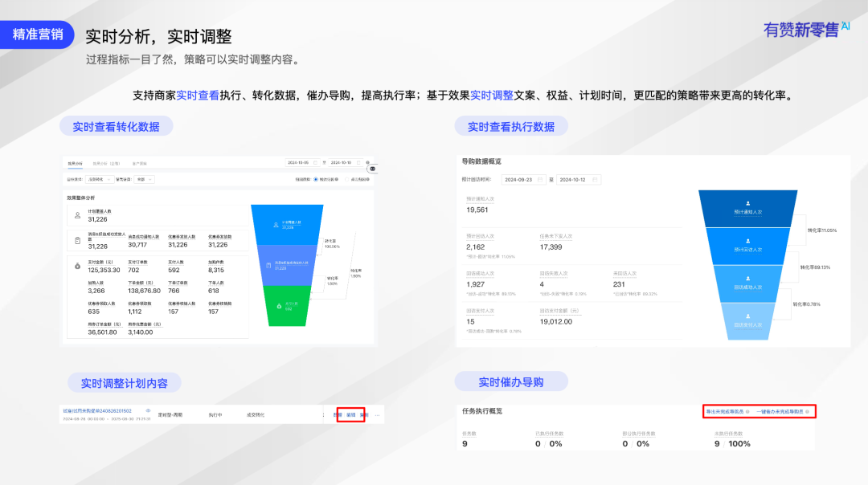Viewport: 868px width, 485px height.
Task: Click the 9 / 100% 未执行任务数 value
Action: pyautogui.click(x=732, y=443)
